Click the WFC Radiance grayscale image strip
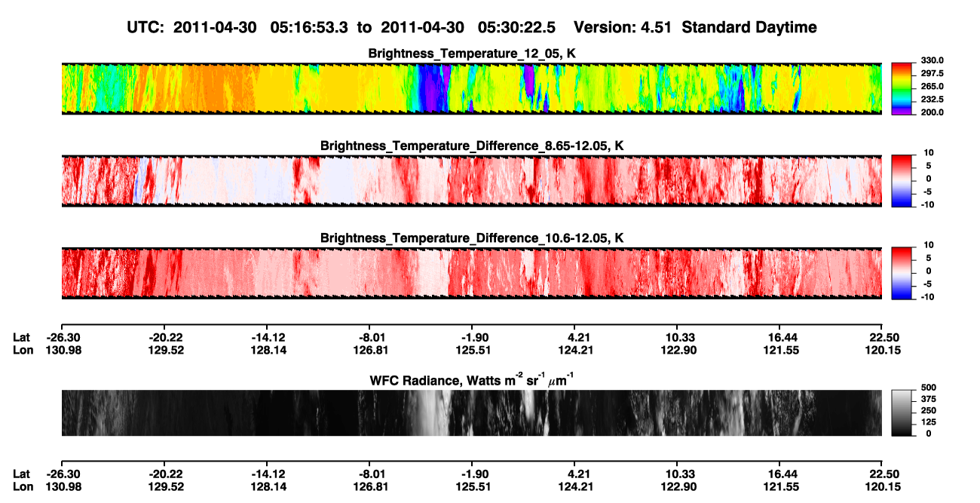Screen dimensions: 980x503 (471, 413)
